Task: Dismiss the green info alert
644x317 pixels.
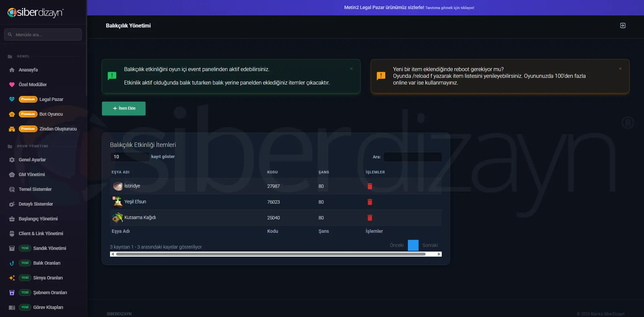Action: click(351, 69)
